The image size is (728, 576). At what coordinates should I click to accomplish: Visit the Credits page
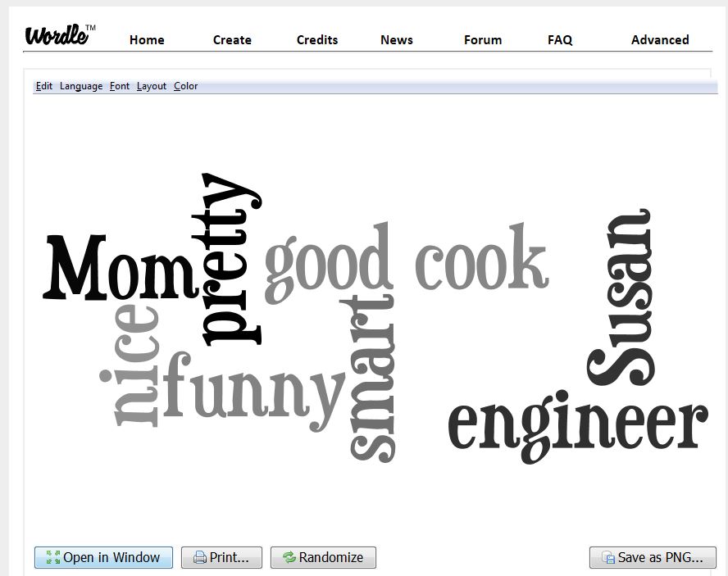point(317,40)
